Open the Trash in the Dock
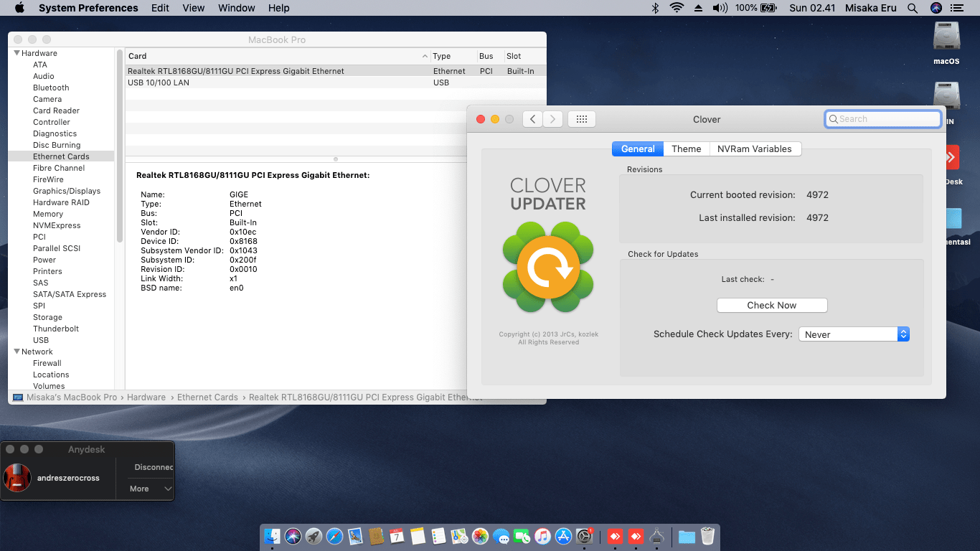Viewport: 980px width, 551px height. [707, 536]
